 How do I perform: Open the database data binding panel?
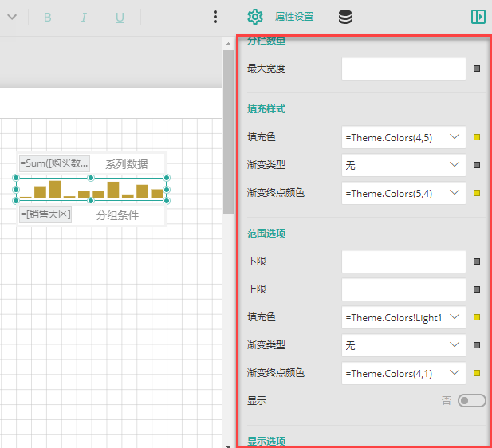coord(345,17)
